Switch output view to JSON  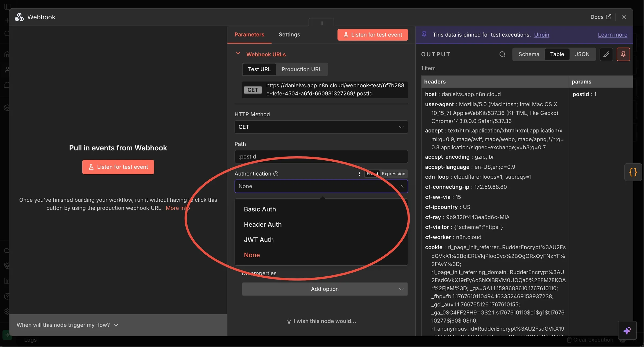pos(582,54)
